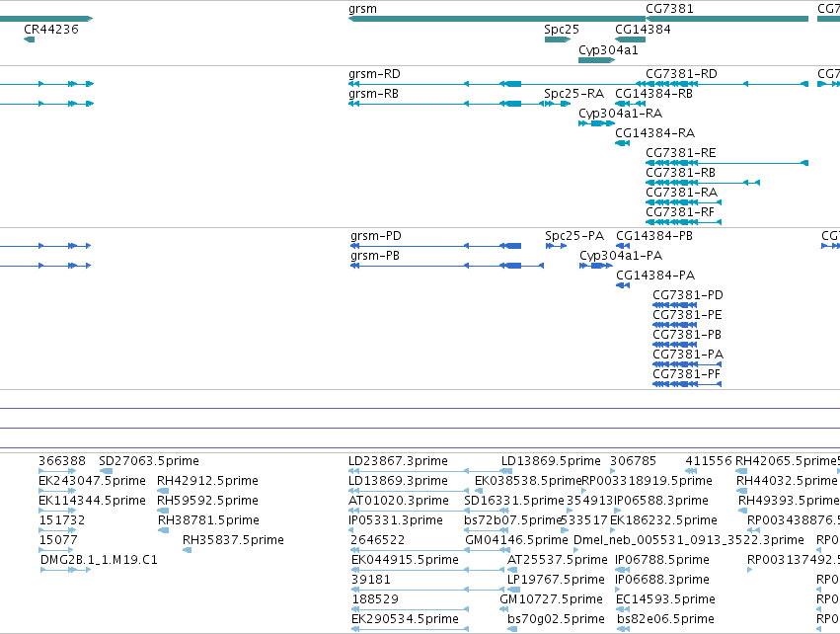Select the CR44236 gene label
Image resolution: width=840 pixels, height=634 pixels.
tap(51, 30)
